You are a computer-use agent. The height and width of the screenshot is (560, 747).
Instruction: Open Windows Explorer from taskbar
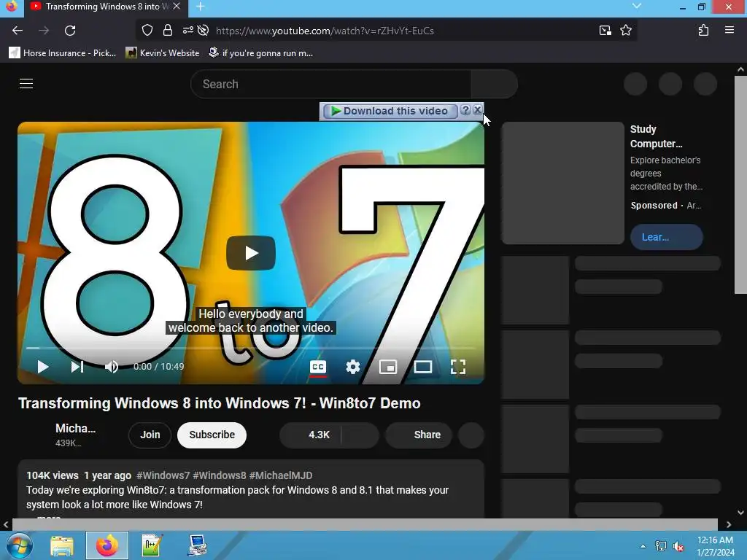62,545
